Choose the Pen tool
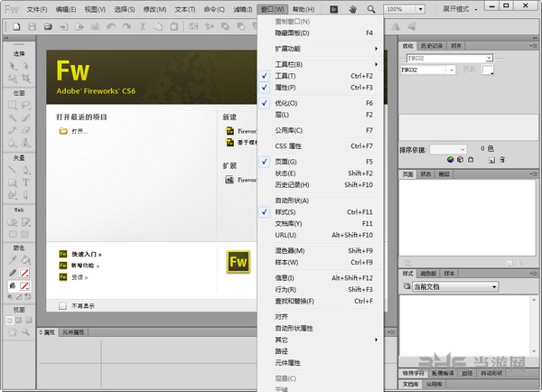 [x=26, y=170]
